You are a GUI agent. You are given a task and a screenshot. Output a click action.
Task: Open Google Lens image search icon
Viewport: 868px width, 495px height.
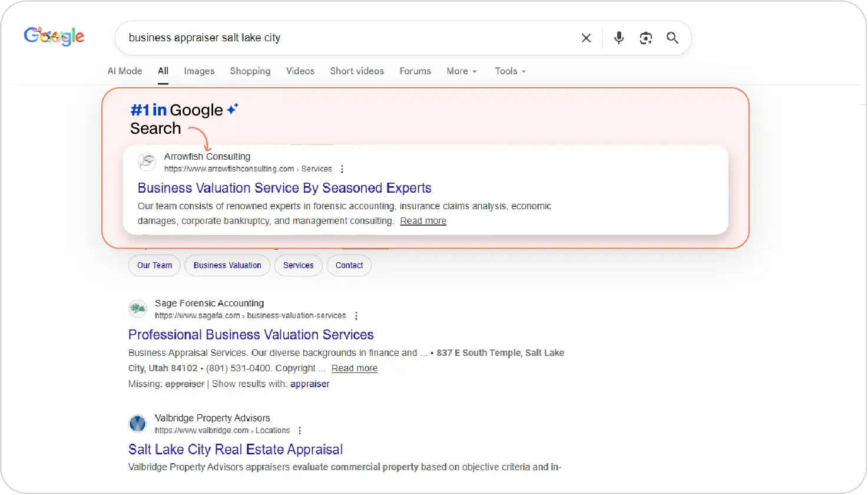pos(645,38)
